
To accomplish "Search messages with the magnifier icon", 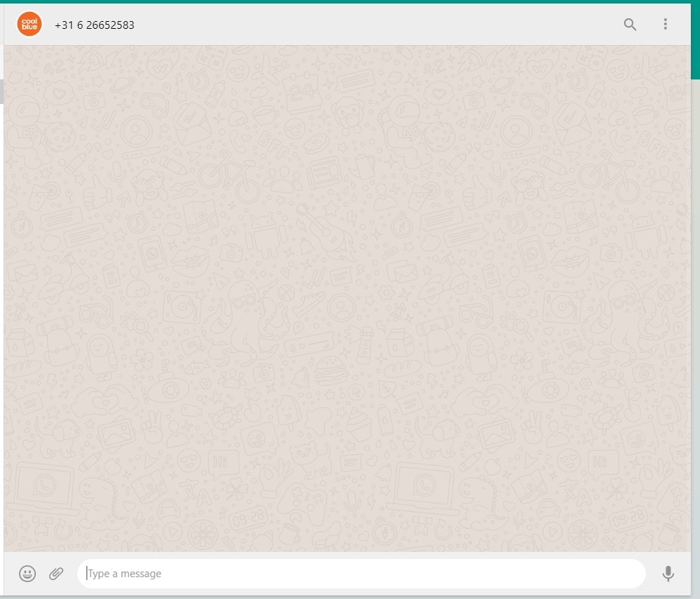I will pyautogui.click(x=630, y=24).
